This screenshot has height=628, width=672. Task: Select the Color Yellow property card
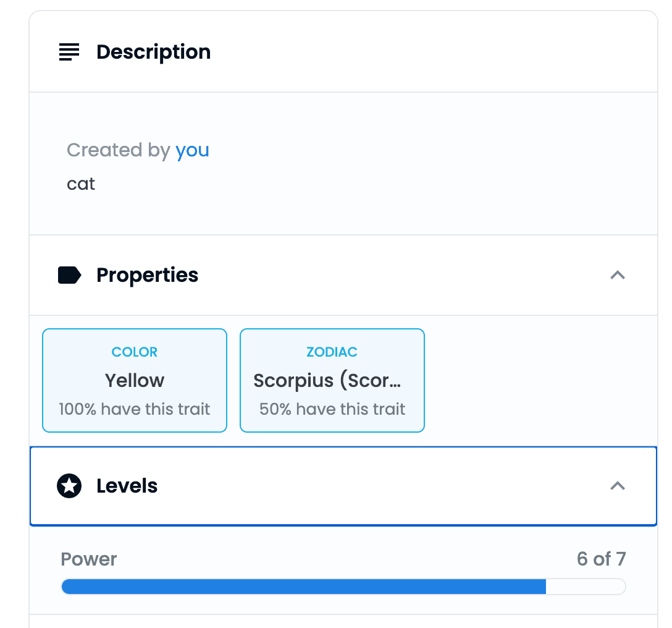pyautogui.click(x=135, y=381)
